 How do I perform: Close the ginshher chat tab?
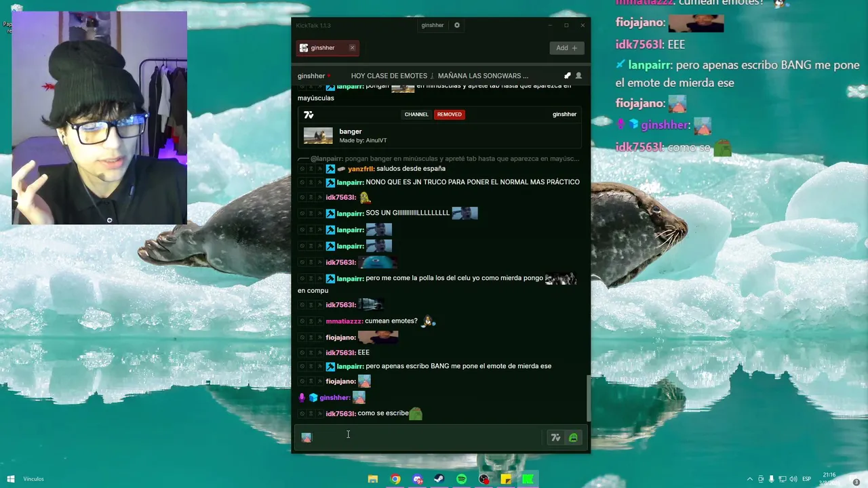(x=352, y=47)
